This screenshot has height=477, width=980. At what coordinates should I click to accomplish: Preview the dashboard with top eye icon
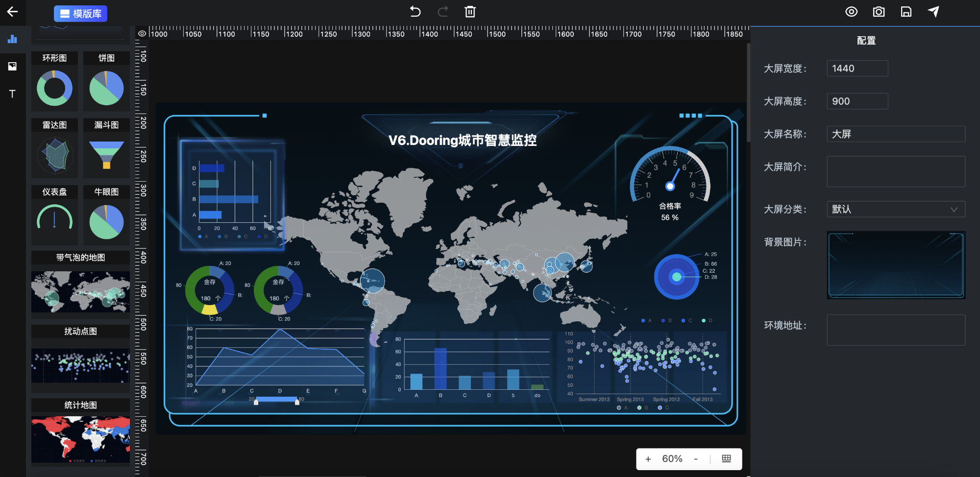(852, 12)
